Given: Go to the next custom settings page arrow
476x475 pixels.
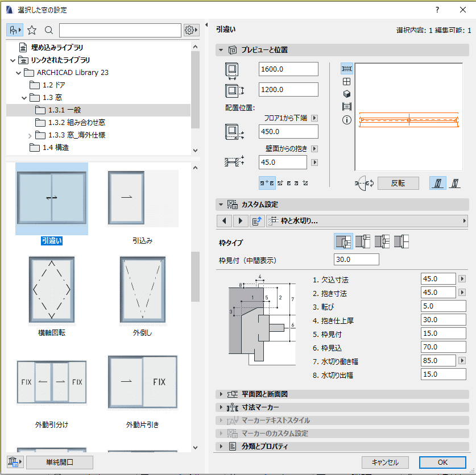Looking at the screenshot, I should pyautogui.click(x=241, y=221).
